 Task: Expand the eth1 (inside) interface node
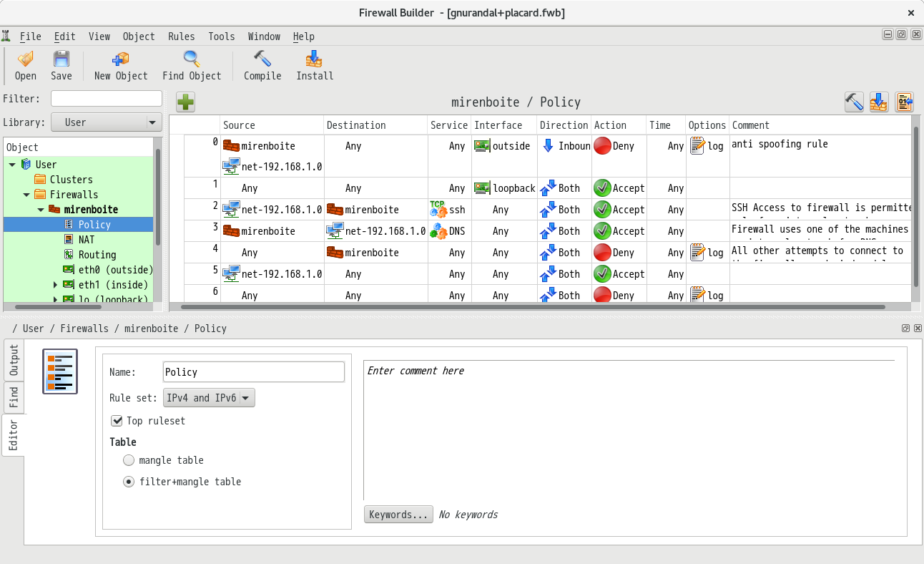(56, 285)
